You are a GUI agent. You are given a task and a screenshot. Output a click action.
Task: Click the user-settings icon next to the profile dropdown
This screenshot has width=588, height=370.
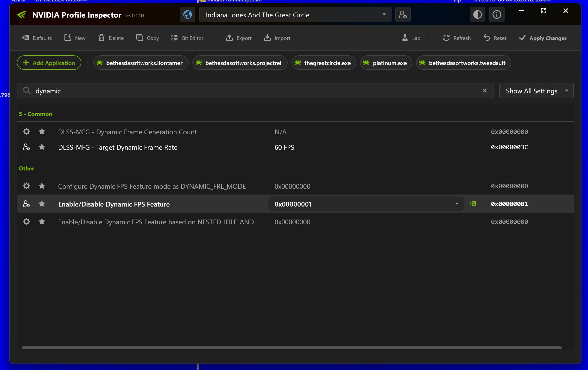point(403,15)
